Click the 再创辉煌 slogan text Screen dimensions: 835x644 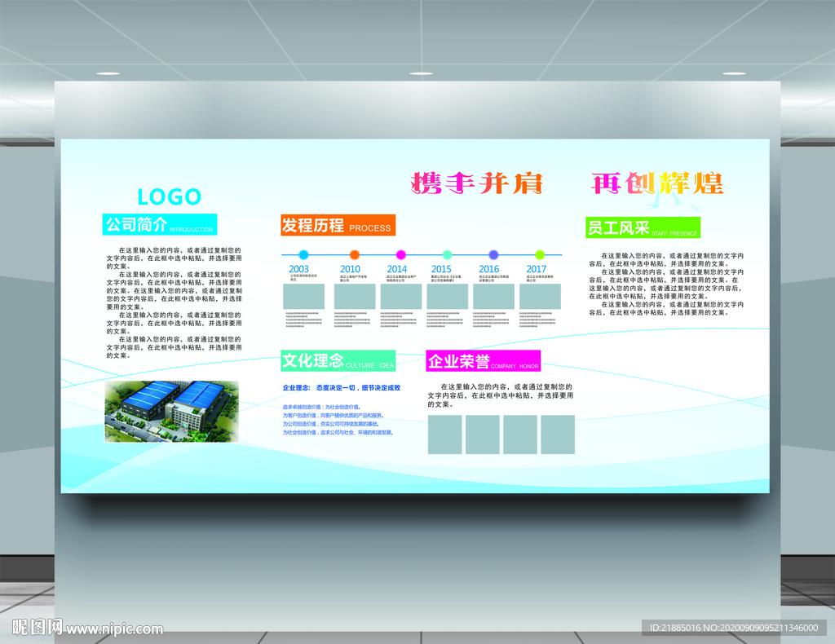pyautogui.click(x=657, y=183)
